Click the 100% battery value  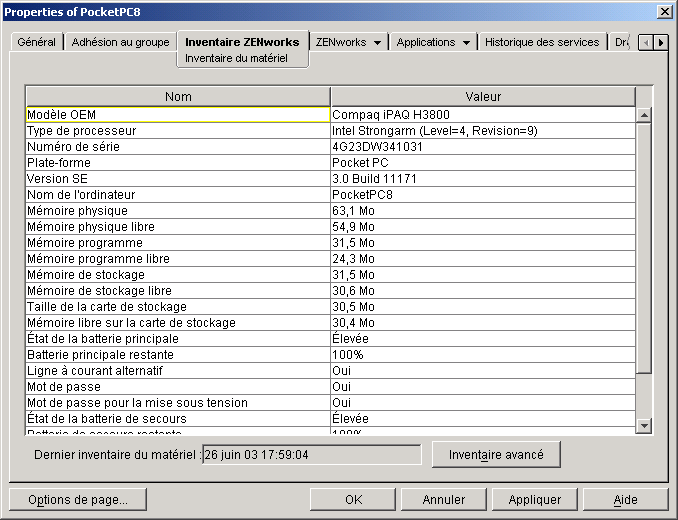tap(483, 354)
